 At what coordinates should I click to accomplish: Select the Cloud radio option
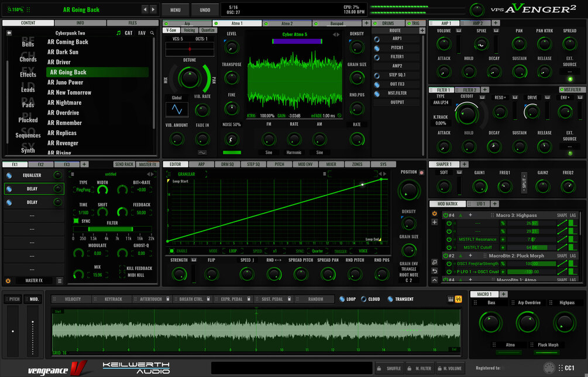363,299
